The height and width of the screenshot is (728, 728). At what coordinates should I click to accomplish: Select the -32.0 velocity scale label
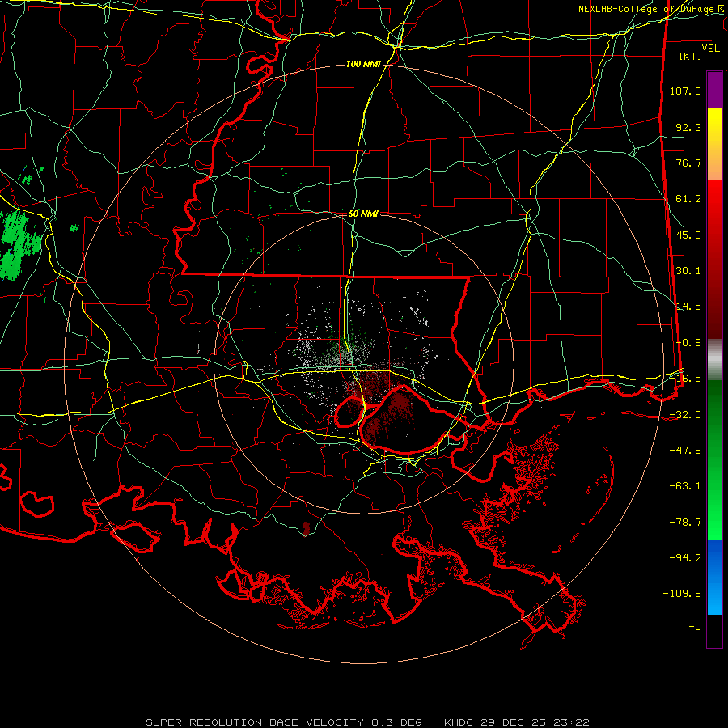click(x=685, y=415)
